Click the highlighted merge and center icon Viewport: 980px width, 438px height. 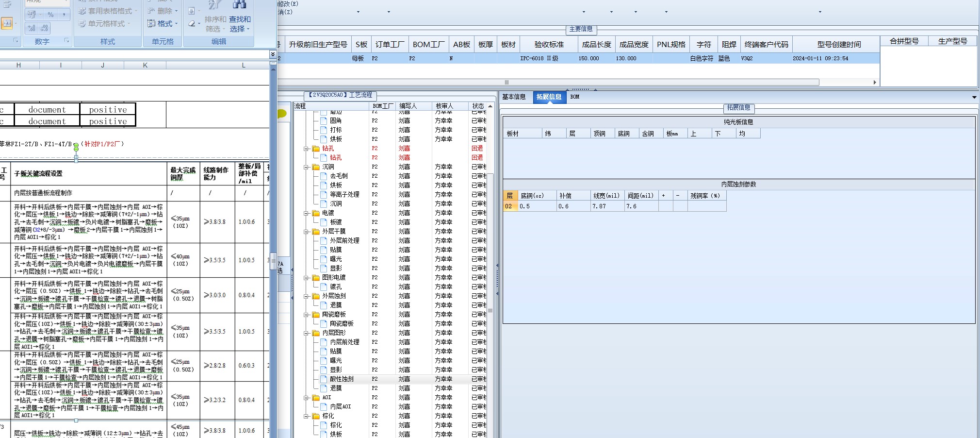[x=7, y=23]
